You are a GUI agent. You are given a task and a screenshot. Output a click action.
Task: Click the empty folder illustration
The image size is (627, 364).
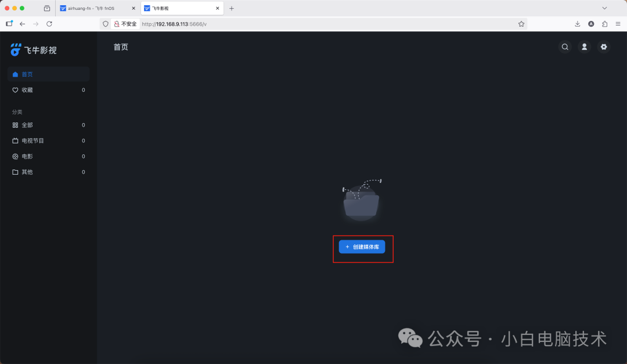(362, 200)
